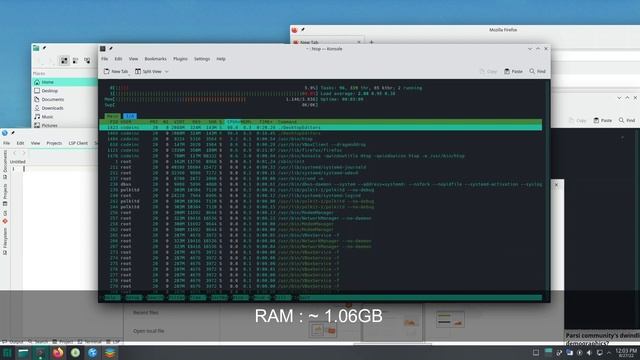640x360 pixels.
Task: Open the application launcher on taskbar
Action: (x=7, y=353)
